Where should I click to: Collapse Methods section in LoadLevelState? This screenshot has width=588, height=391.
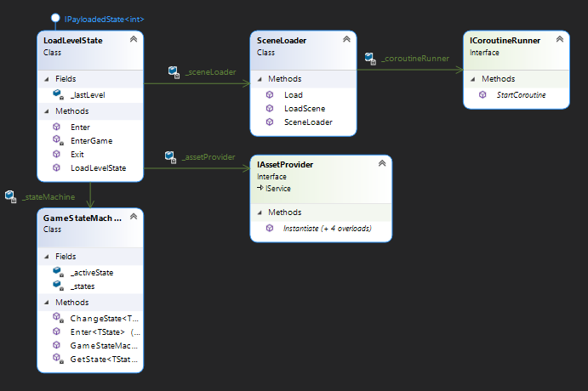[47, 111]
